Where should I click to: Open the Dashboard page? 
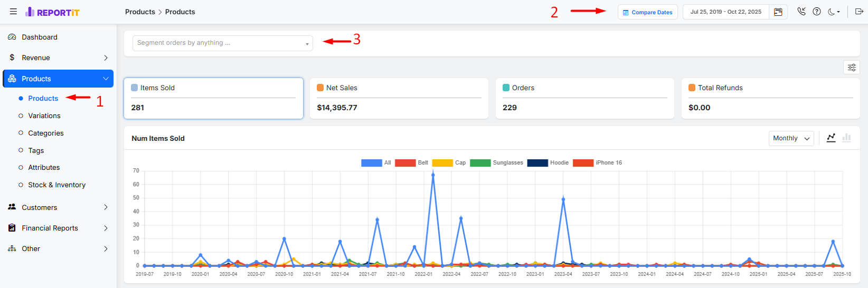(x=40, y=37)
